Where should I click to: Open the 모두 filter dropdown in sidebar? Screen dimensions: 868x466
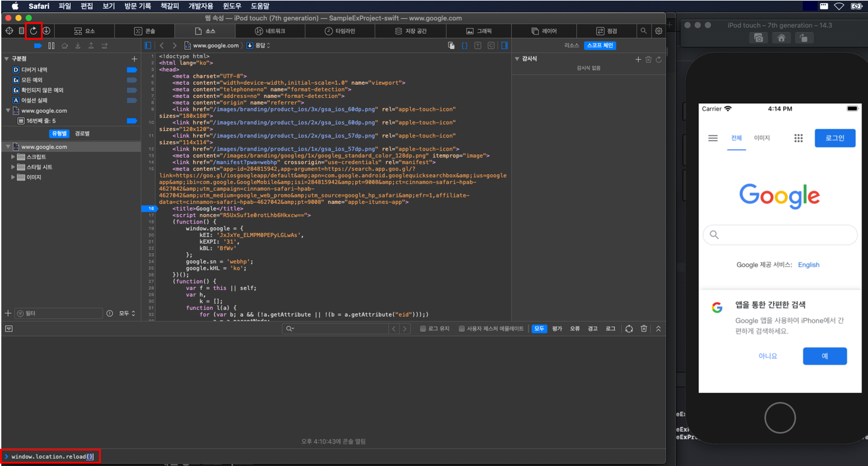(x=127, y=313)
